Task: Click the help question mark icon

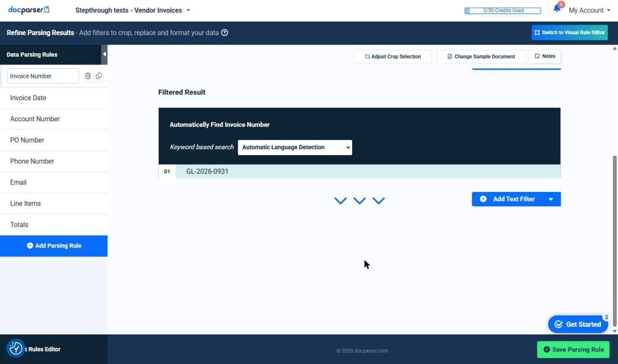Action: [225, 32]
